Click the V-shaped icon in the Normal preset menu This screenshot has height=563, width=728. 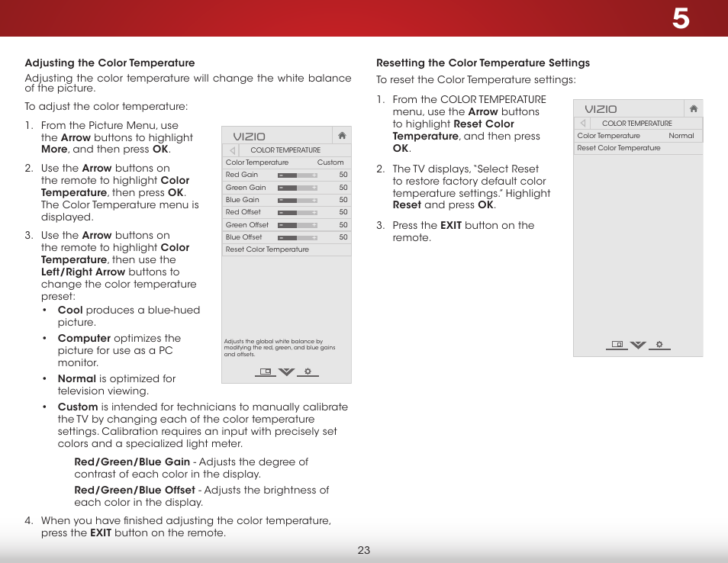(638, 345)
